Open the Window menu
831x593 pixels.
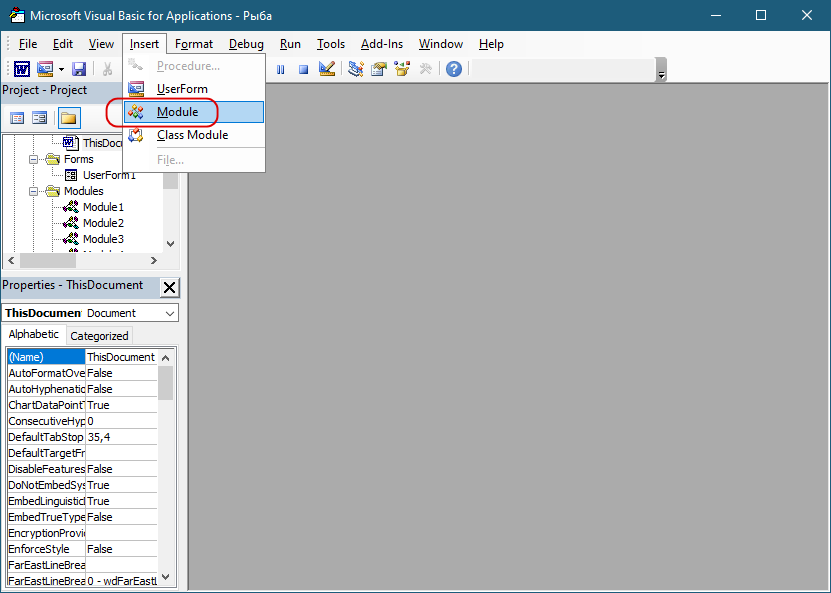point(440,44)
